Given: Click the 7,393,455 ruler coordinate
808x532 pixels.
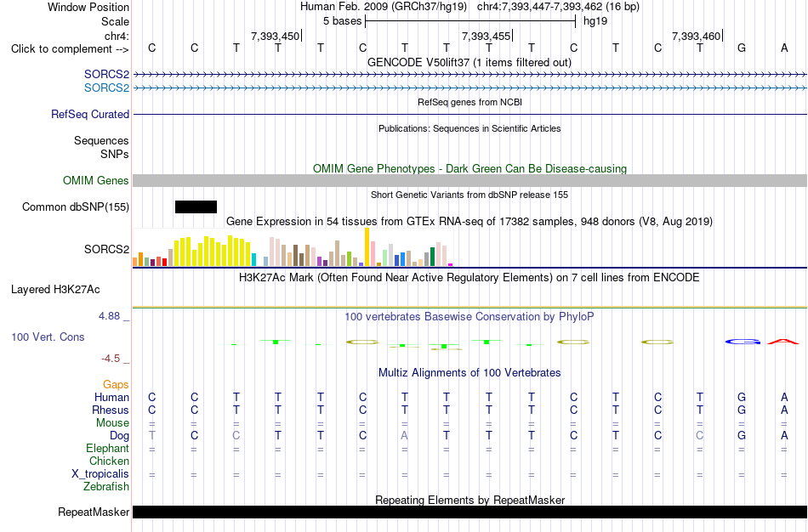Looking at the screenshot, I should (486, 36).
